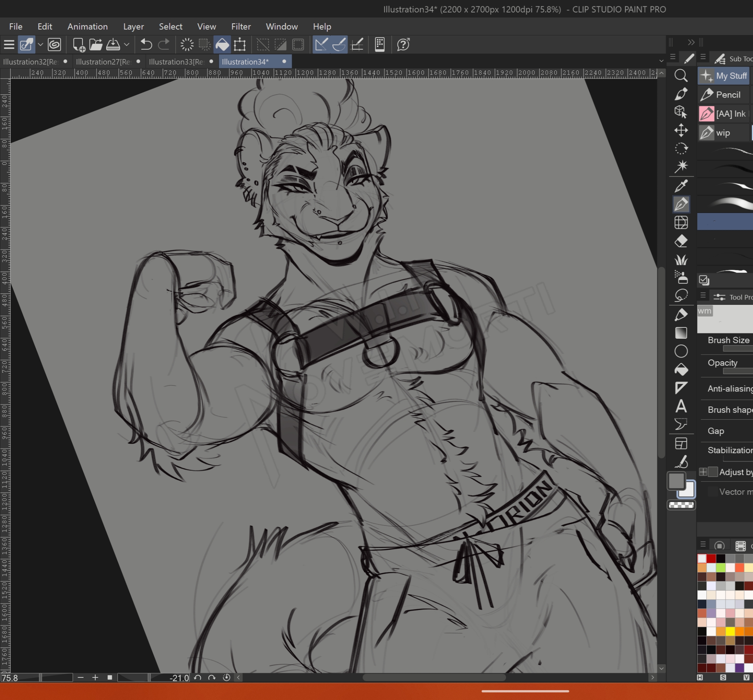The width and height of the screenshot is (753, 700).
Task: Open the canvas tabs list chevron
Action: click(661, 61)
